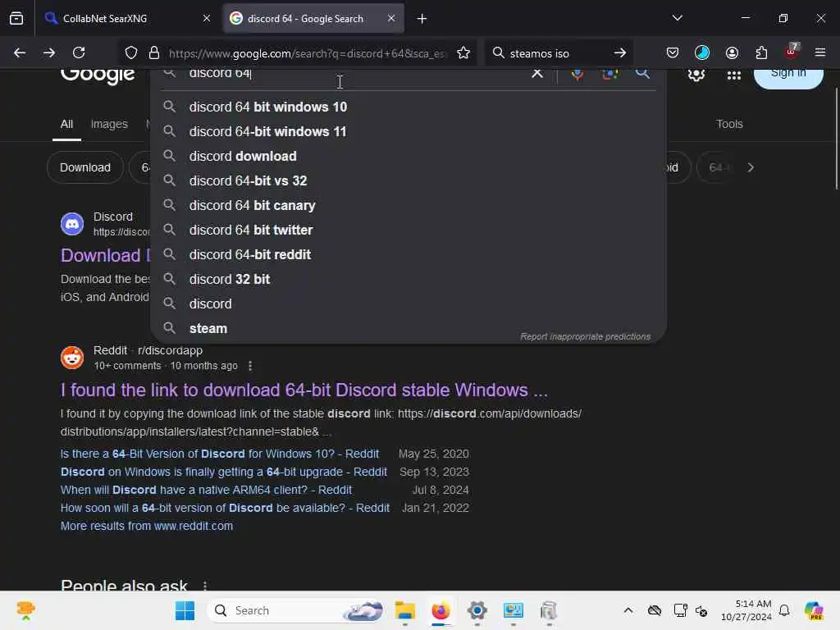
Task: Clear the Google search box text
Action: [536, 73]
